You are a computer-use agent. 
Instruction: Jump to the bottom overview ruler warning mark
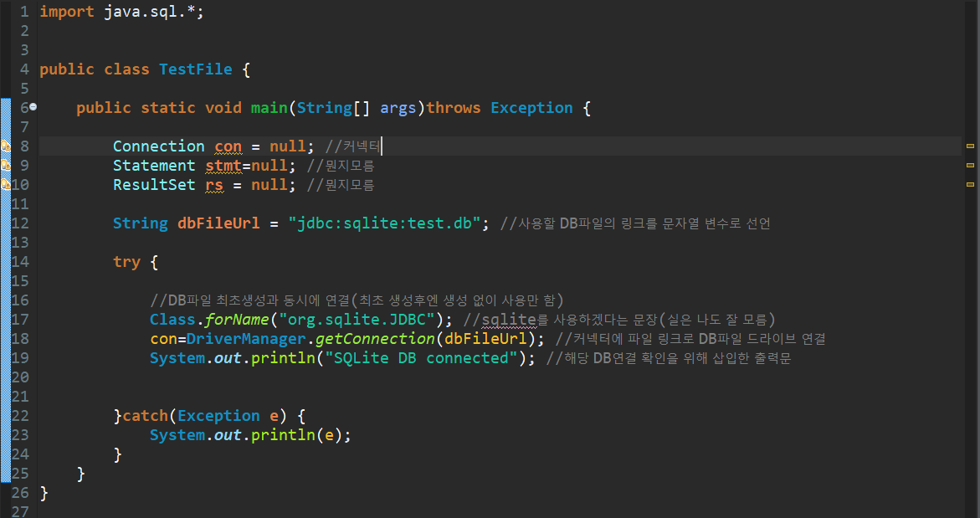click(x=970, y=184)
